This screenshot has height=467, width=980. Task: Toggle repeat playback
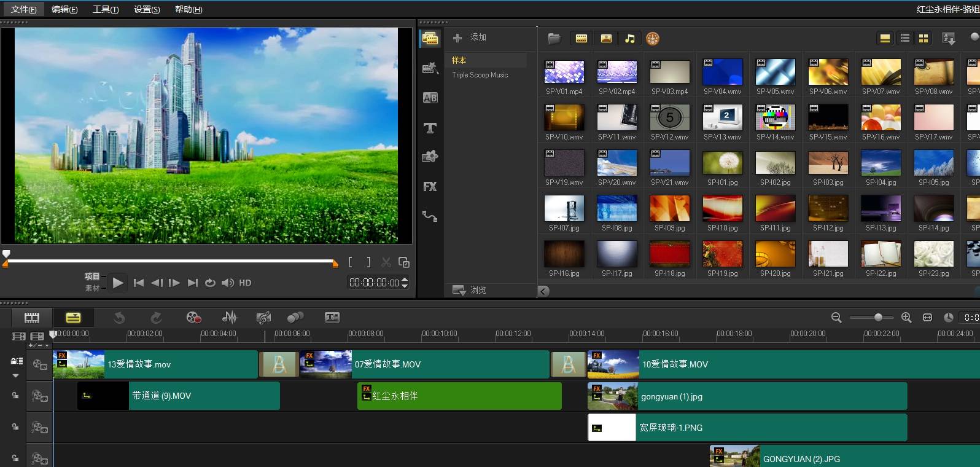[210, 283]
